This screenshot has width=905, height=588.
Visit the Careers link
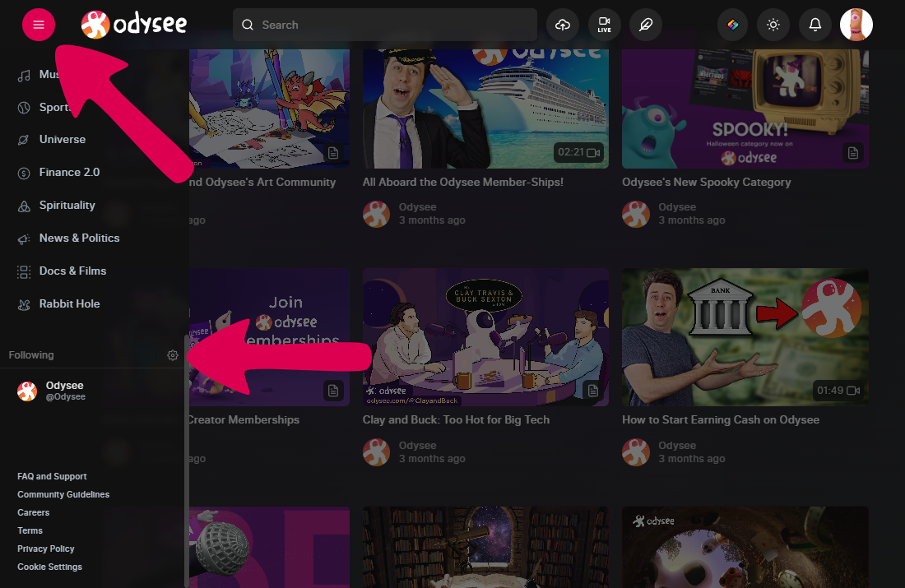click(x=34, y=512)
